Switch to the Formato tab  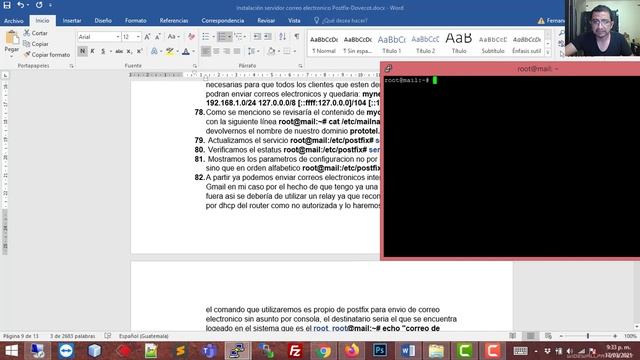[136, 20]
